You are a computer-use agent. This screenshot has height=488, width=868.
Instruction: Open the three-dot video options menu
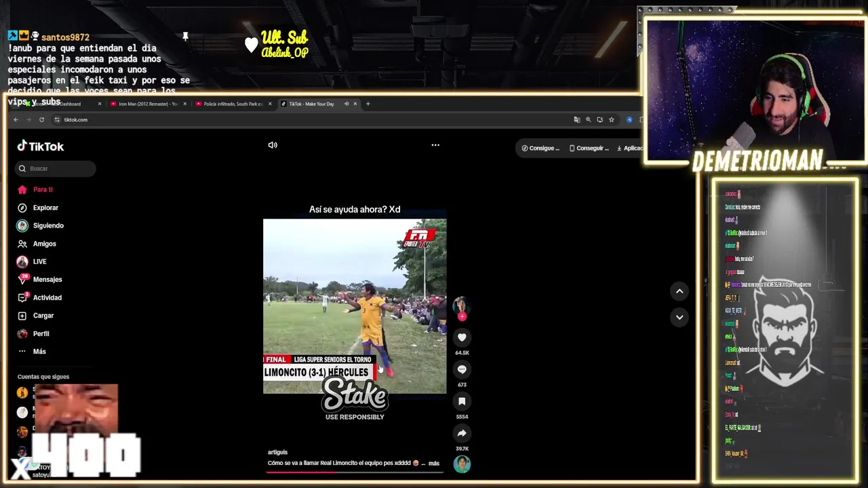click(435, 145)
